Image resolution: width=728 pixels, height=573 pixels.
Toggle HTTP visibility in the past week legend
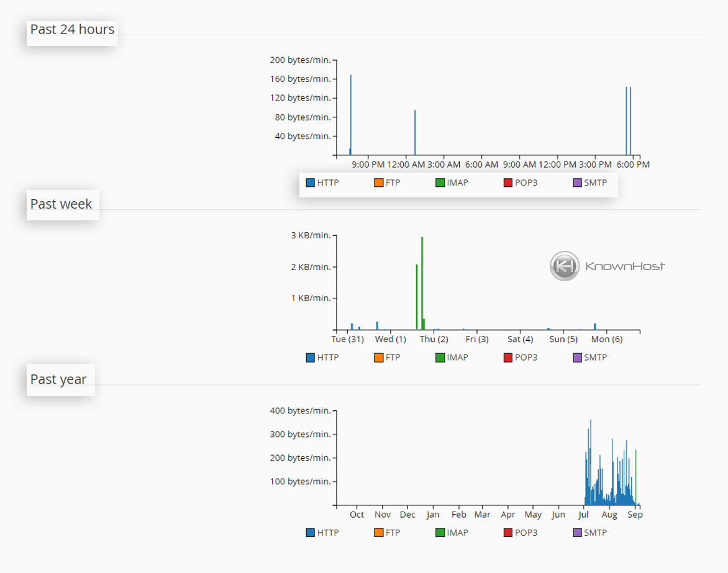pos(310,358)
